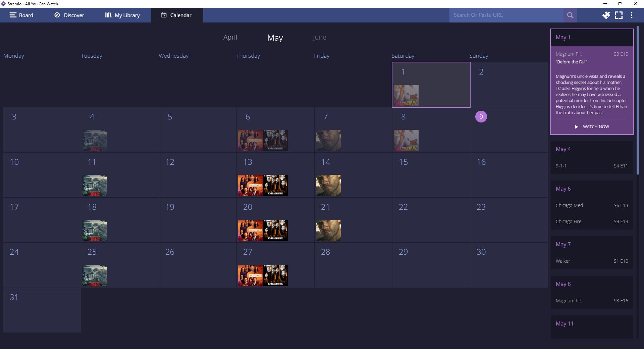
Task: Select today's date 9 on calendar
Action: point(481,116)
